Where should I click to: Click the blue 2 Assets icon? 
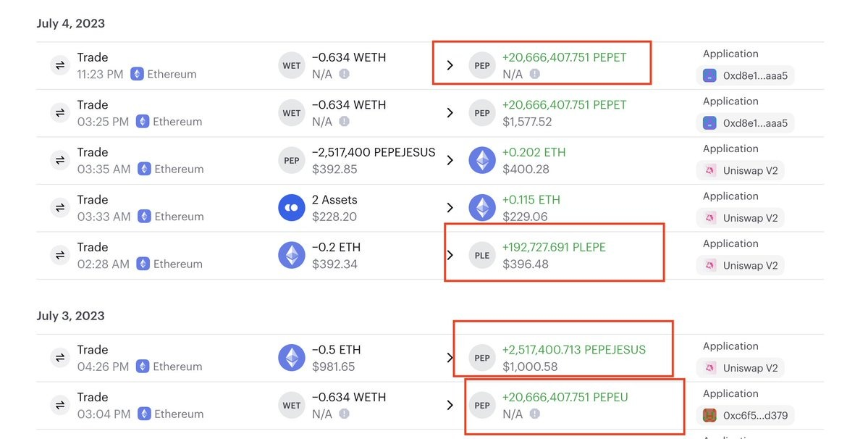292,208
